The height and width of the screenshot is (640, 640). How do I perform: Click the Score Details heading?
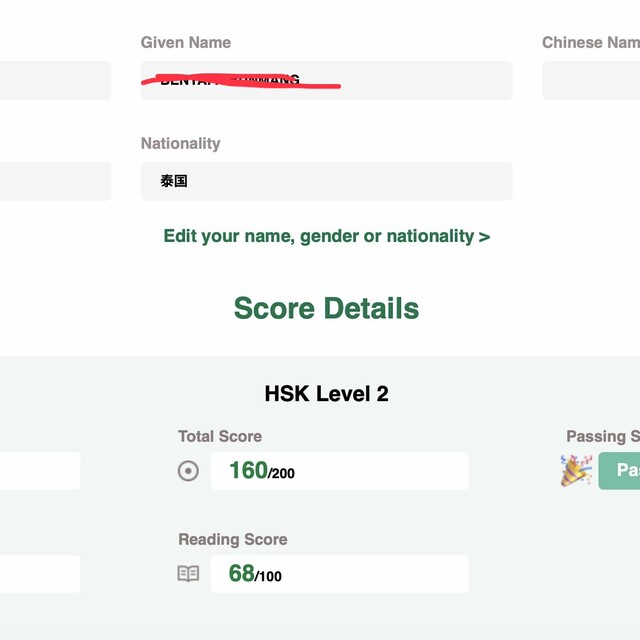click(326, 308)
